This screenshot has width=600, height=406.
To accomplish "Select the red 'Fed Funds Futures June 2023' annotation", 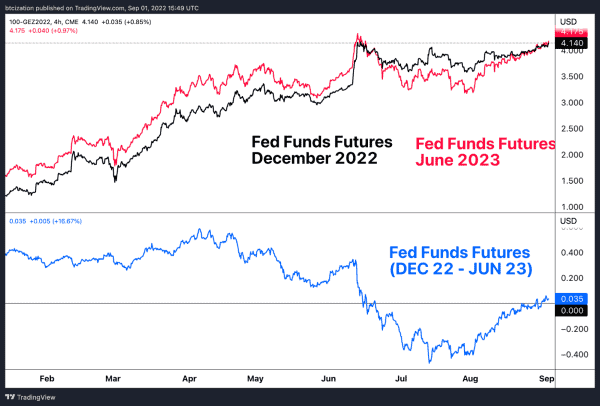I will 485,152.
